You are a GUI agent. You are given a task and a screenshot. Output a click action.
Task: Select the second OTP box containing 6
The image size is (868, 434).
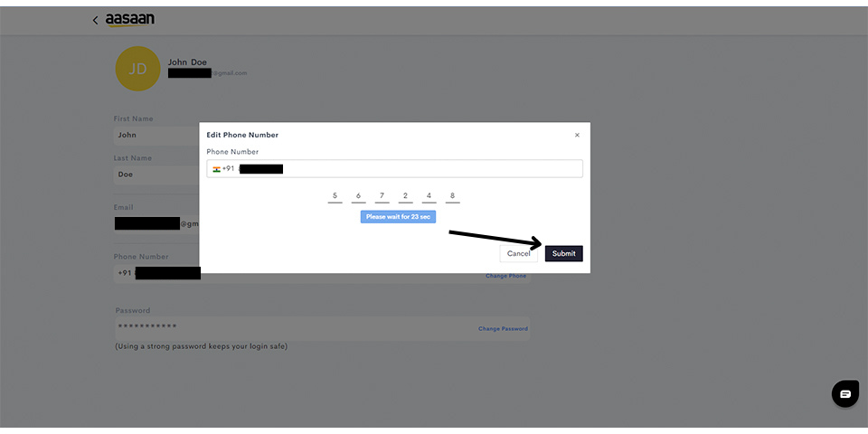point(358,196)
